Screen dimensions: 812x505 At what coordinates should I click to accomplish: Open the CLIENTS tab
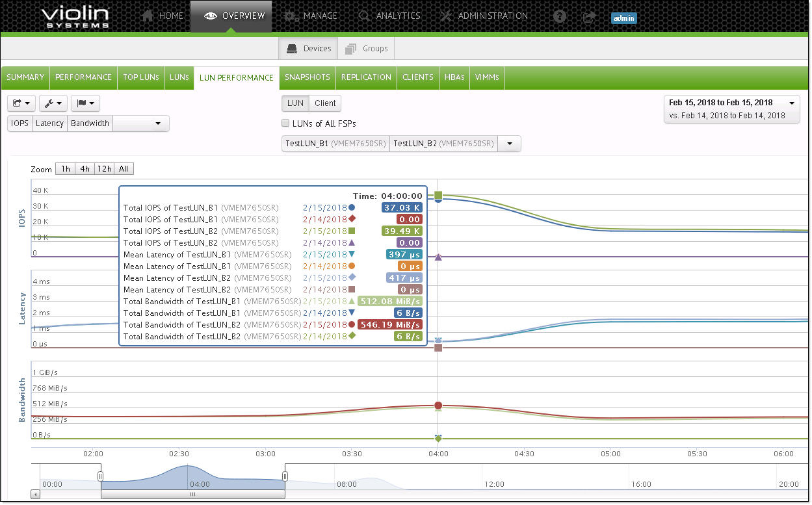click(x=418, y=77)
